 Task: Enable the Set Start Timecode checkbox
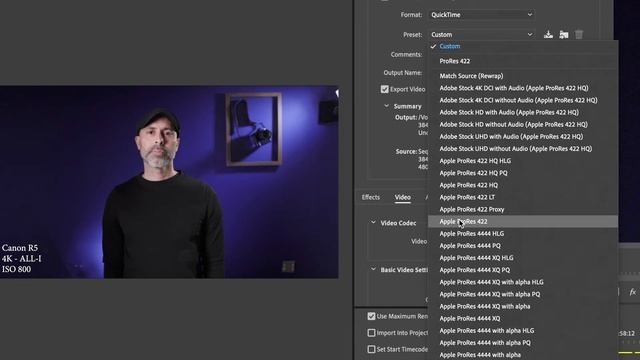pyautogui.click(x=371, y=349)
